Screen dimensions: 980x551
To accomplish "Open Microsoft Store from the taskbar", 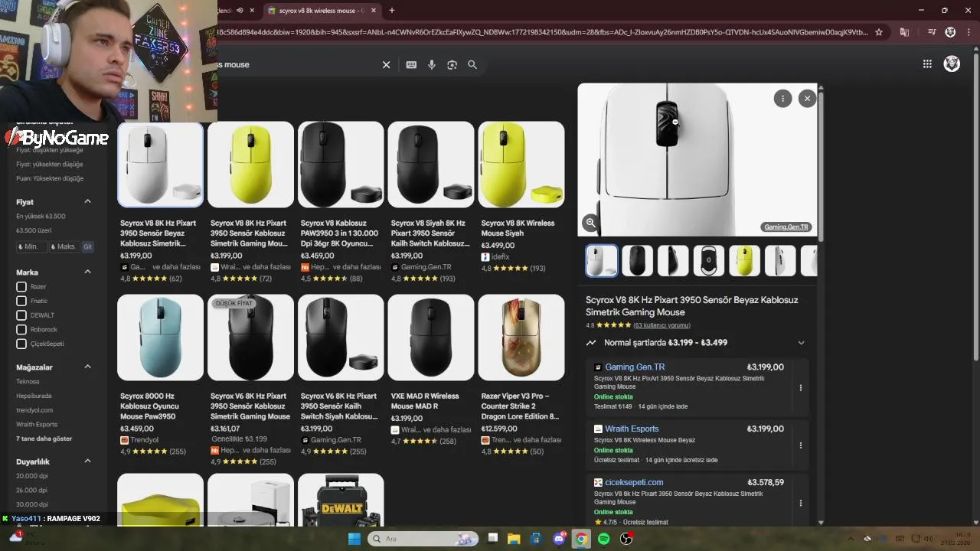I will (x=536, y=539).
